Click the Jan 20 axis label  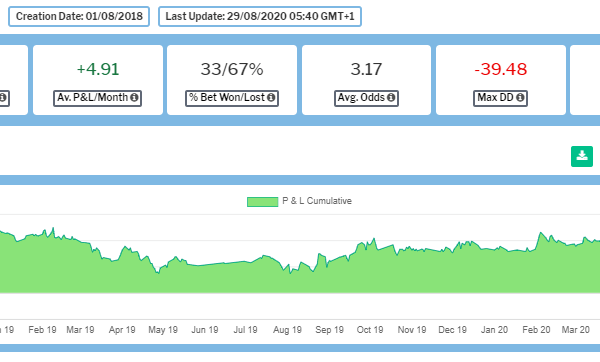pyautogui.click(x=494, y=330)
